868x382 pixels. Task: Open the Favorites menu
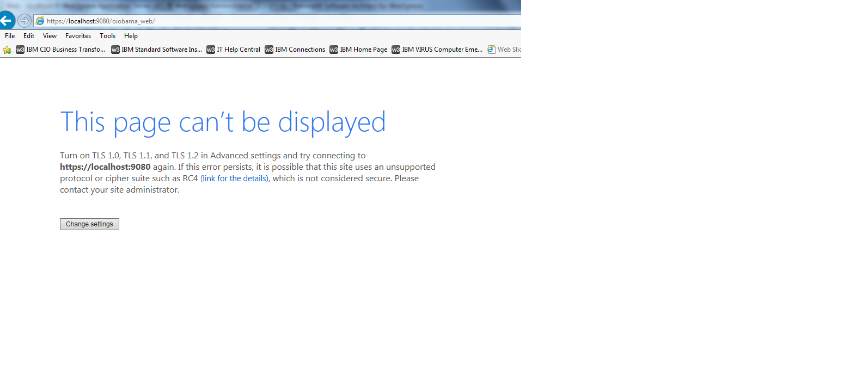point(78,36)
